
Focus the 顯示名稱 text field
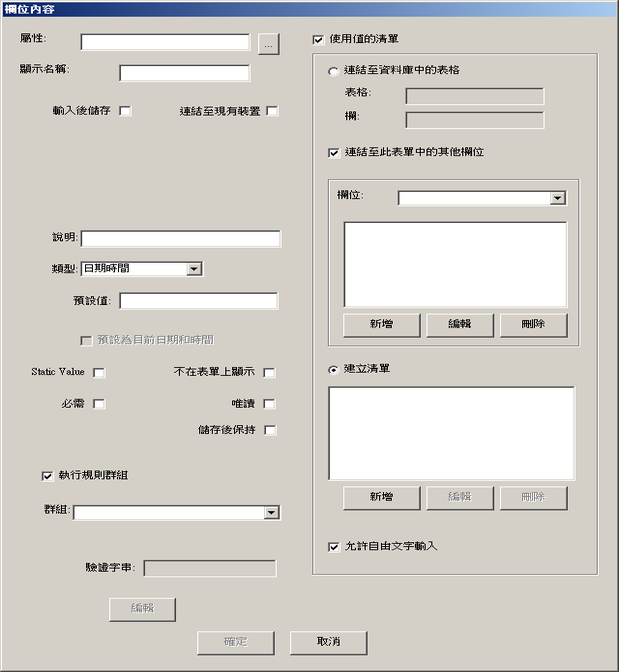coord(184,73)
